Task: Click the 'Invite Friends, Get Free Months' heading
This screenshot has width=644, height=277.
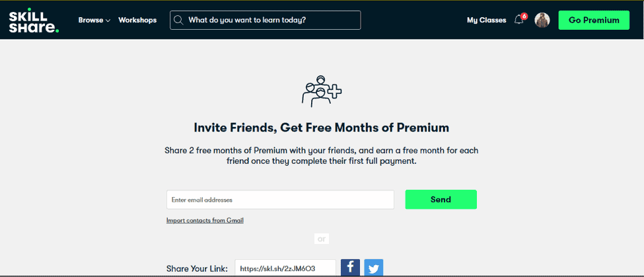Action: pyautogui.click(x=322, y=128)
